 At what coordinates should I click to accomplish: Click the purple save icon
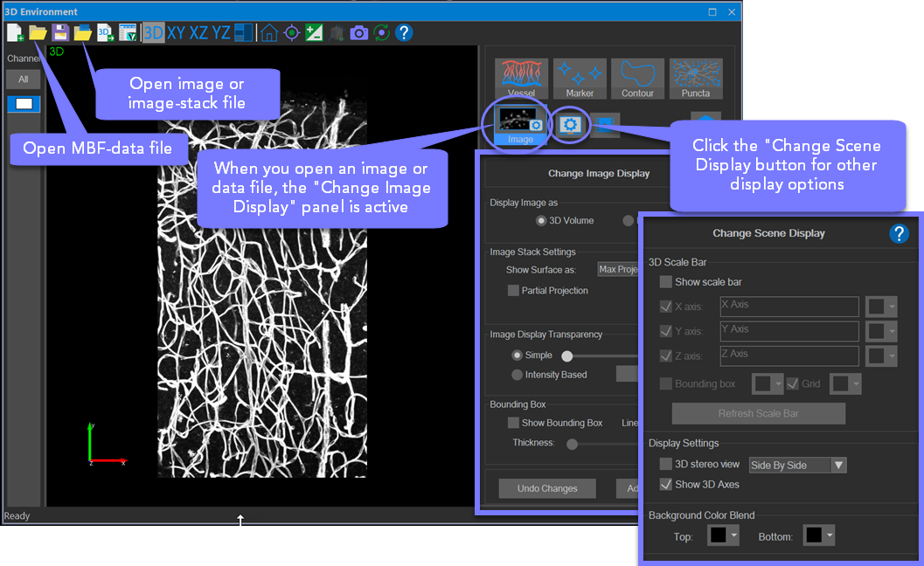pos(60,33)
